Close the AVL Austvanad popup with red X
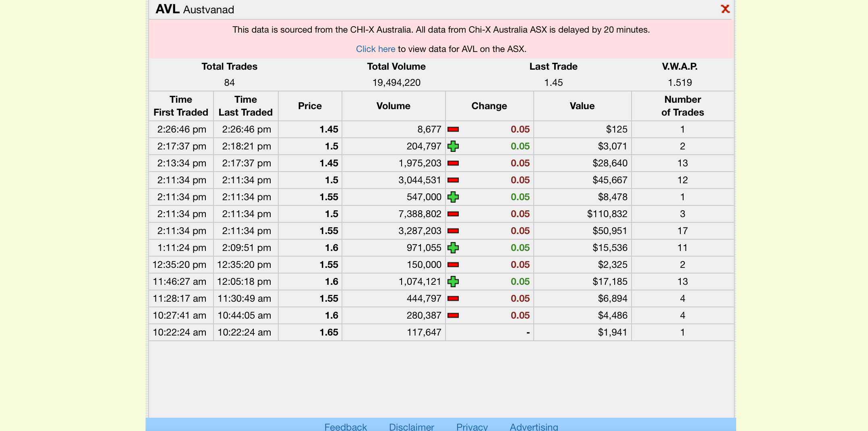 (x=725, y=9)
